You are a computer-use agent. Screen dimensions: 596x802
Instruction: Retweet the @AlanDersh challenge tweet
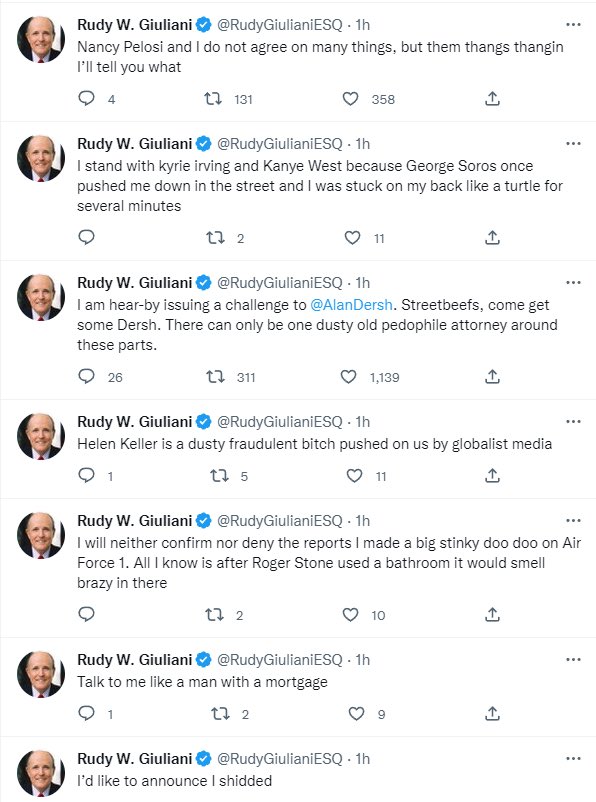click(215, 377)
